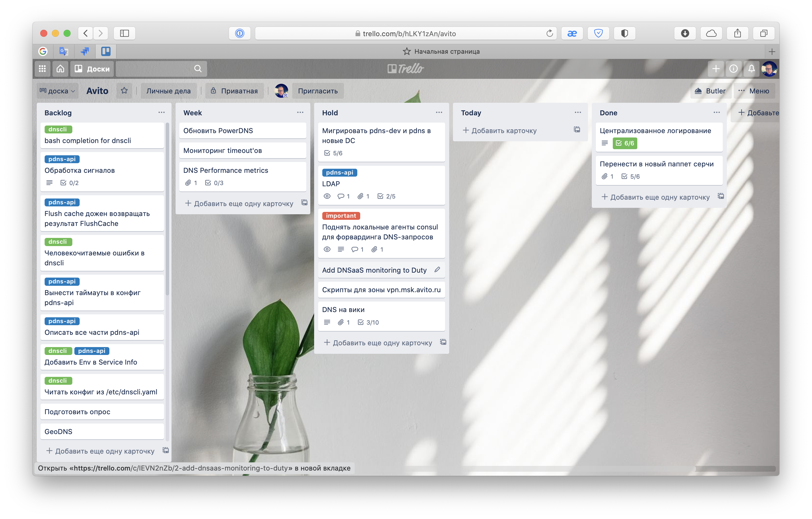
Task: Create card from template in Backlog list
Action: coord(166,450)
